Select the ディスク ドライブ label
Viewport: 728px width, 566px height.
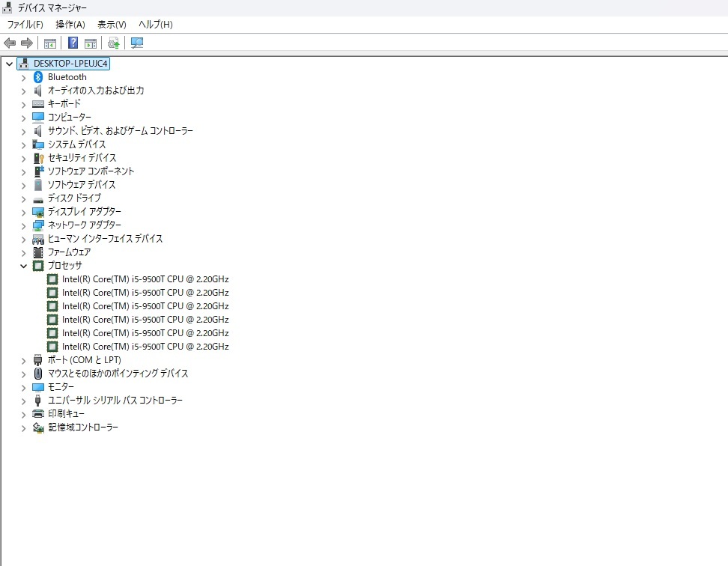pos(74,198)
